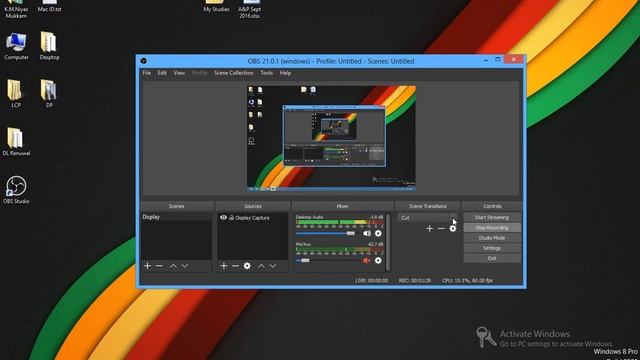Open source properties gear in the Sources panel
The height and width of the screenshot is (360, 640).
pos(247,266)
